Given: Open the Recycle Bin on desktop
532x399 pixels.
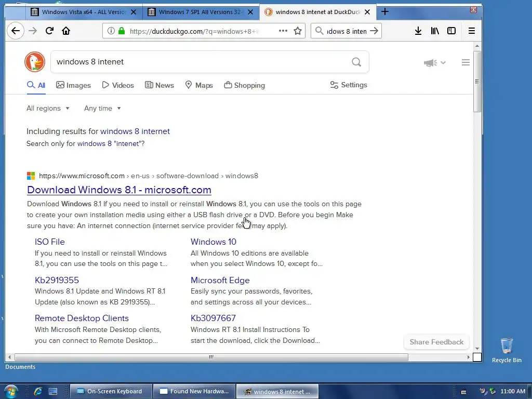Looking at the screenshot, I should point(507,350).
